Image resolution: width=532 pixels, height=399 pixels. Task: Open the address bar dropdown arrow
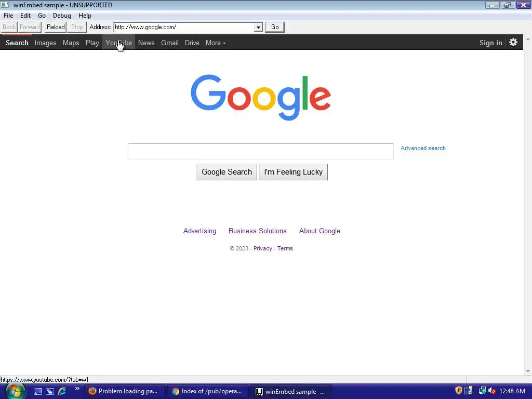pos(258,27)
